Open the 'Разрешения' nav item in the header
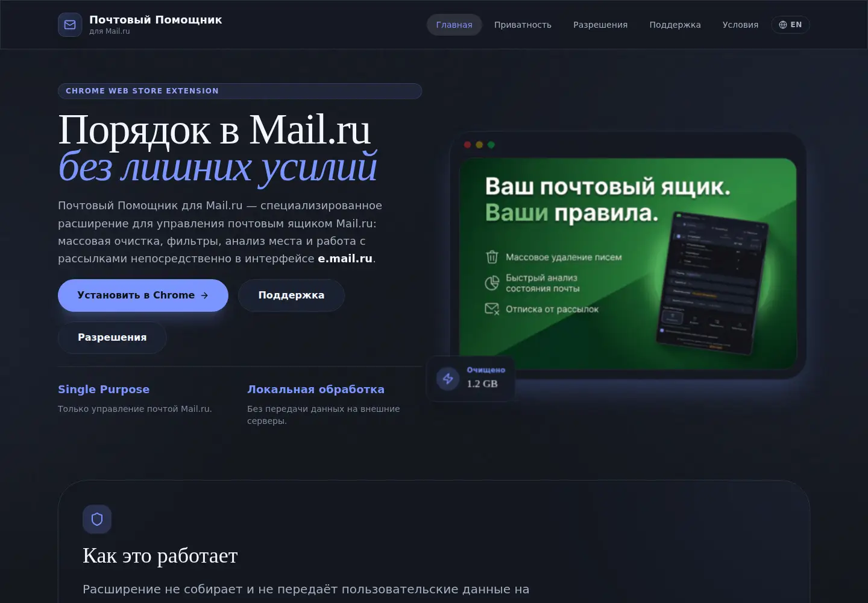 pyautogui.click(x=600, y=25)
